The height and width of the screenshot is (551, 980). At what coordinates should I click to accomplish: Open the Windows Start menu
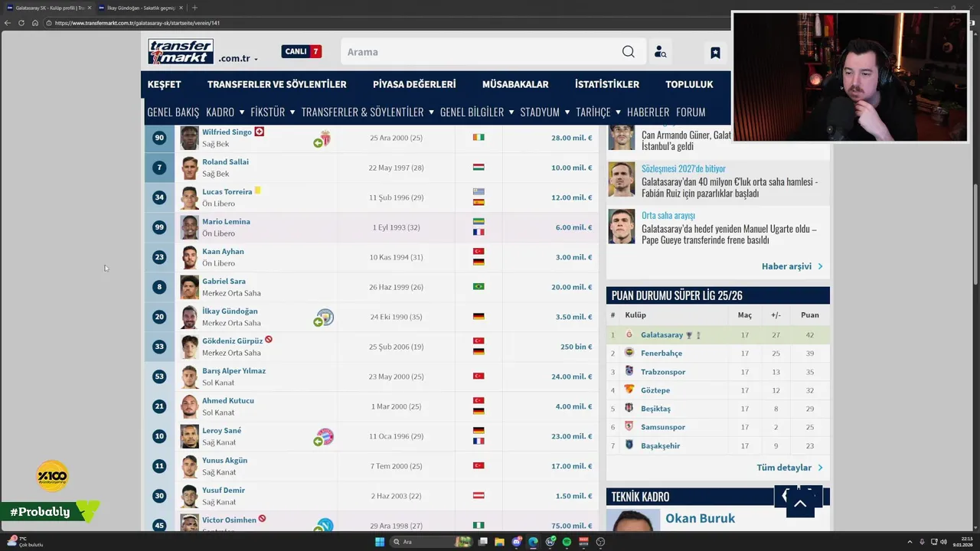tap(379, 542)
